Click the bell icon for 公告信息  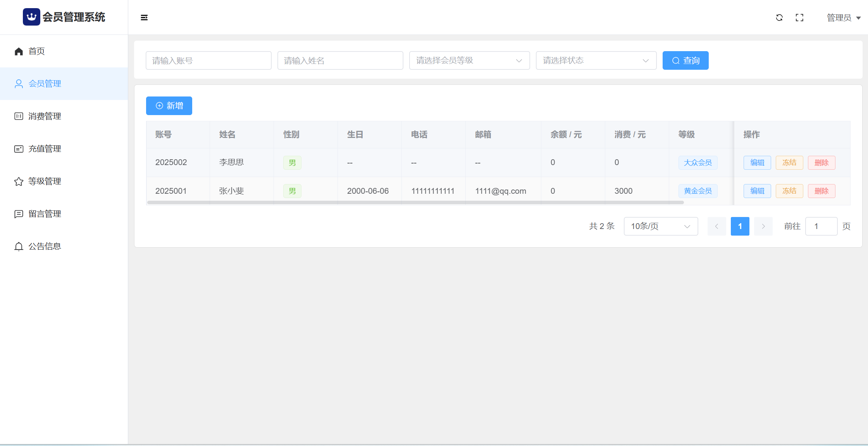click(x=19, y=246)
